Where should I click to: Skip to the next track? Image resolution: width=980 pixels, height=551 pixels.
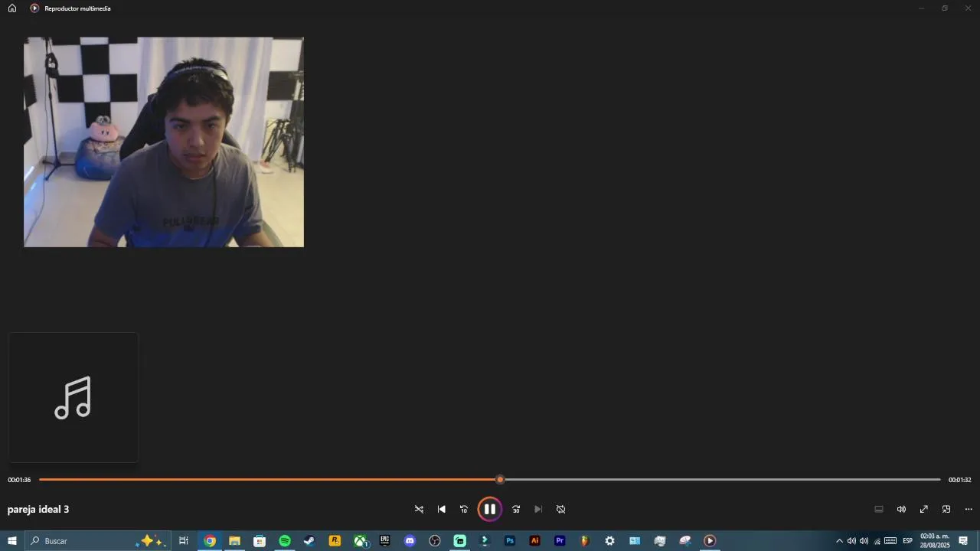538,509
